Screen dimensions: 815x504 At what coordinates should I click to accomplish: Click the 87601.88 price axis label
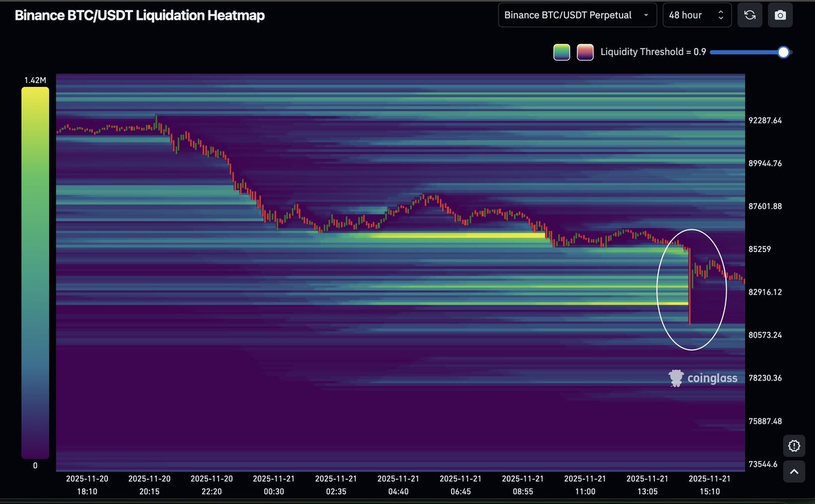pyautogui.click(x=765, y=206)
